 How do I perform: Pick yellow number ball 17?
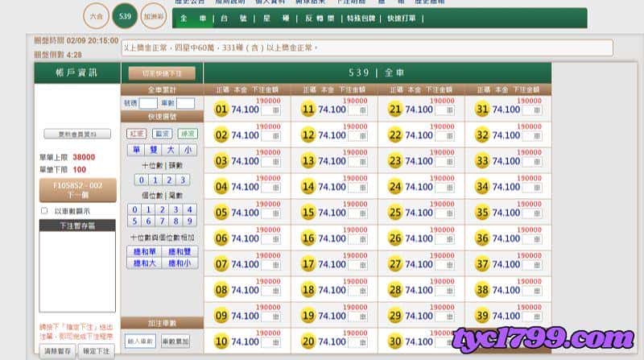click(308, 264)
